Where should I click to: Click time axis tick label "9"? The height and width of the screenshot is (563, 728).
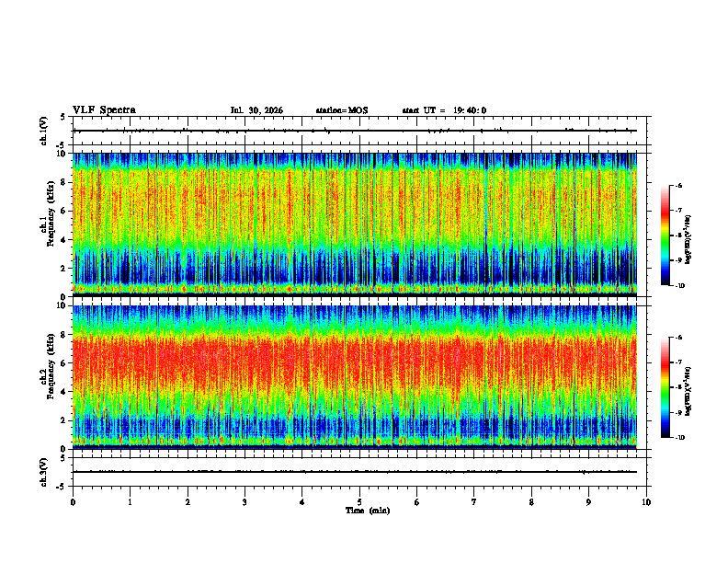[x=588, y=502]
